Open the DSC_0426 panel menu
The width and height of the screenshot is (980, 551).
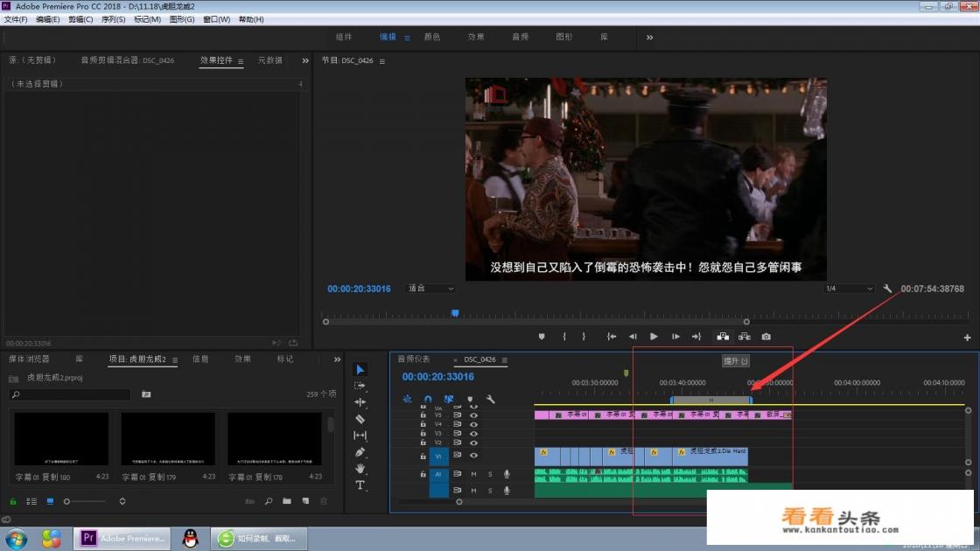[505, 359]
